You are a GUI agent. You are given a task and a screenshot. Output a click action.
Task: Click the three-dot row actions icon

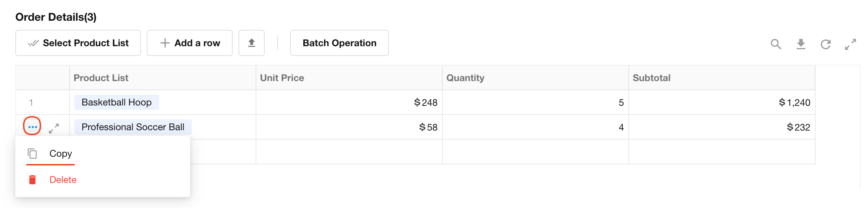(32, 127)
